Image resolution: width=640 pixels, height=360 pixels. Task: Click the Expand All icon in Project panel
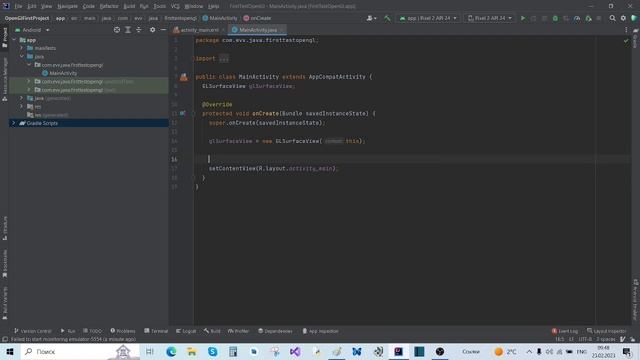click(128, 30)
